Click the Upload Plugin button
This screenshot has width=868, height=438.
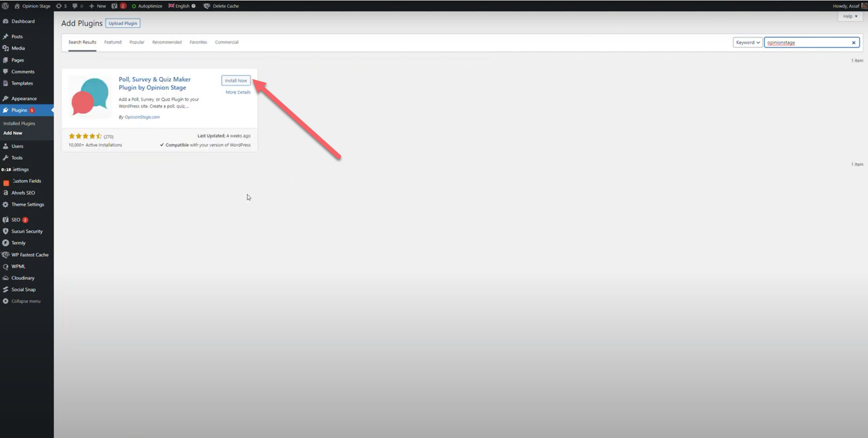123,23
